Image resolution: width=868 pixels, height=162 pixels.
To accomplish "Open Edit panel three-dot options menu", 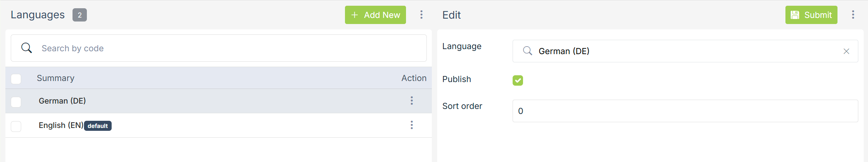I will point(853,15).
